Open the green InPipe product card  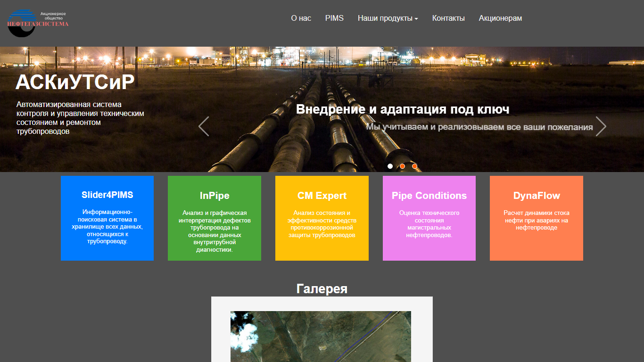tap(215, 218)
